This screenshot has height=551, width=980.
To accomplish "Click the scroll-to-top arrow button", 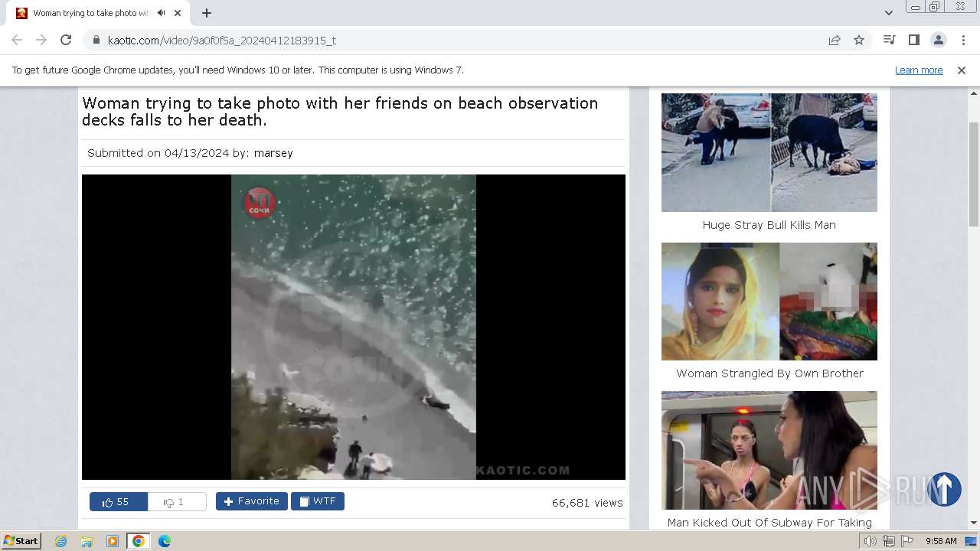I will (944, 489).
